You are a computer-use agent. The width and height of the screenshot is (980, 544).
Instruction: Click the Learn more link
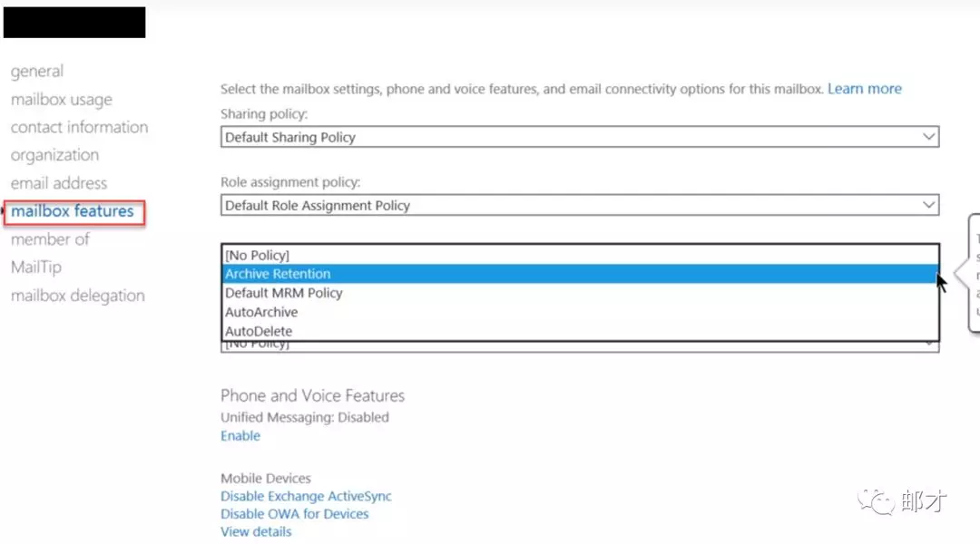pyautogui.click(x=864, y=89)
